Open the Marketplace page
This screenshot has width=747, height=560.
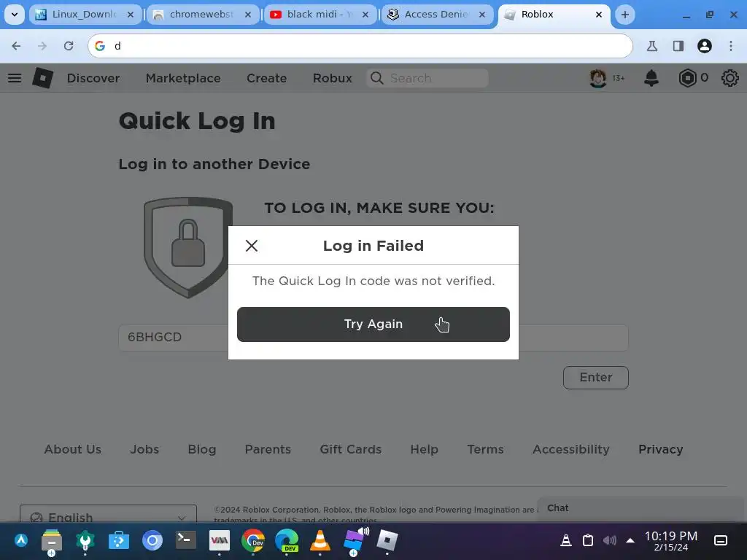[183, 78]
